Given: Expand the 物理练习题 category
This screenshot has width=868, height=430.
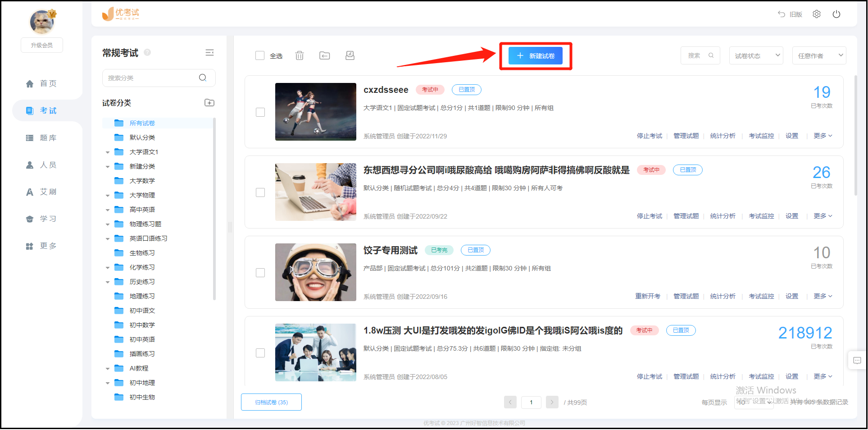Looking at the screenshot, I should pos(108,224).
